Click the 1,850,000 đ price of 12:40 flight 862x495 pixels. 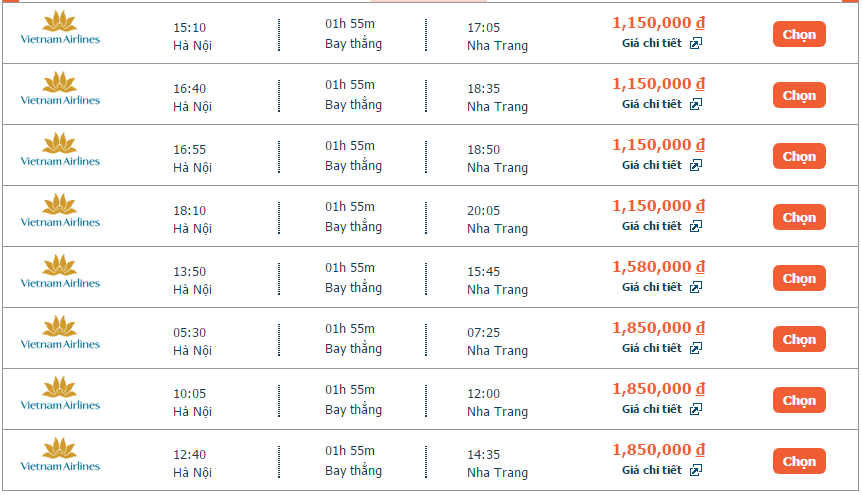[x=659, y=450]
